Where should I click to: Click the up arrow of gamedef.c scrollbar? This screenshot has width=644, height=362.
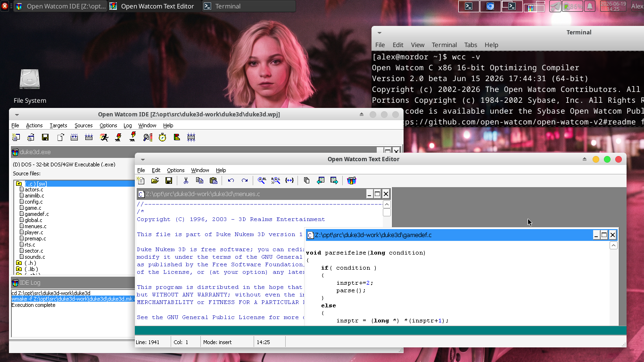point(613,246)
